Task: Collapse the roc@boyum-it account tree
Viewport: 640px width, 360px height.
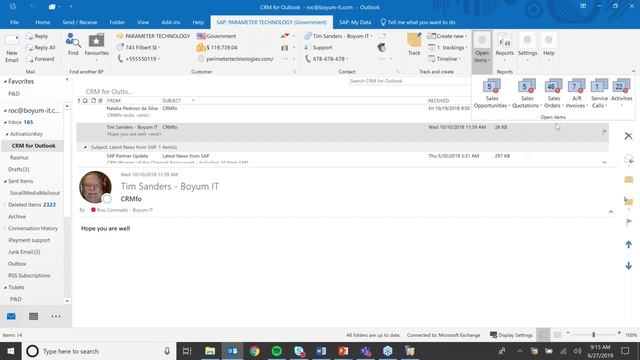Action: 5,111
